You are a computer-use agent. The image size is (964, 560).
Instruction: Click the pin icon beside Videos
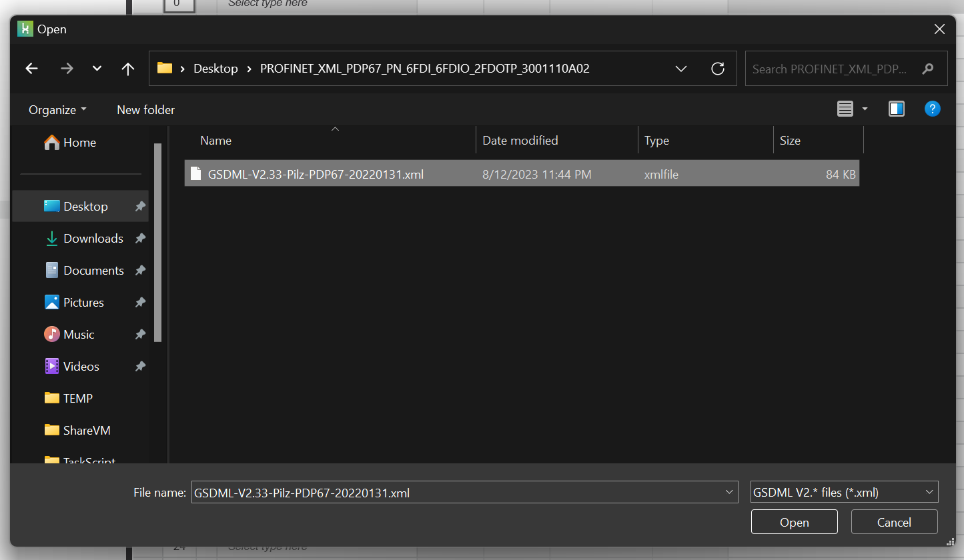(140, 367)
